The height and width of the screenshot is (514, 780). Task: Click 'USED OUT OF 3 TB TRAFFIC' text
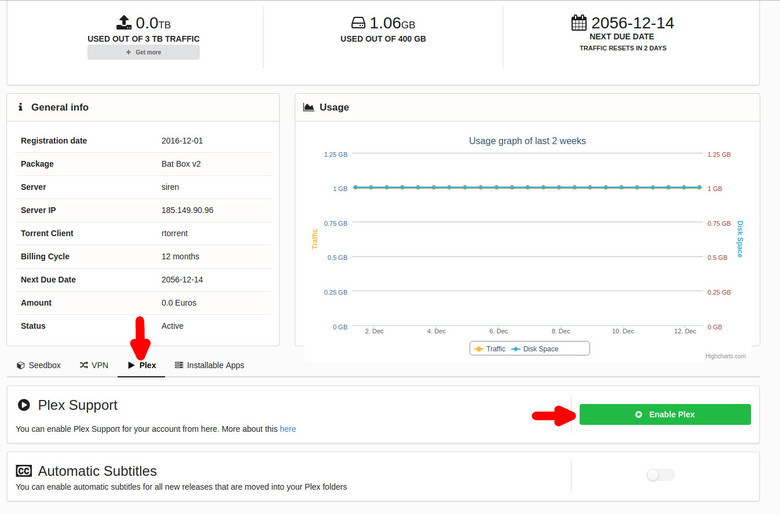(143, 39)
